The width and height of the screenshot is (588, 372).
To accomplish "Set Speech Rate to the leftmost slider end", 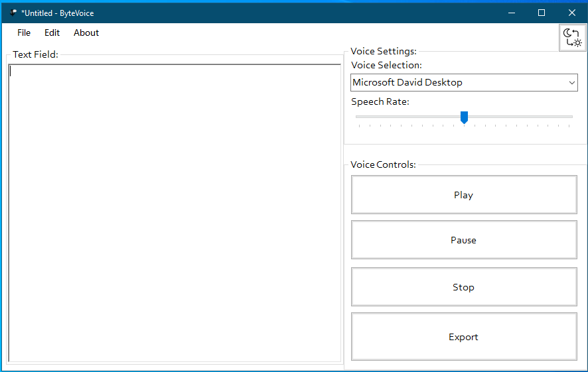I will click(359, 117).
